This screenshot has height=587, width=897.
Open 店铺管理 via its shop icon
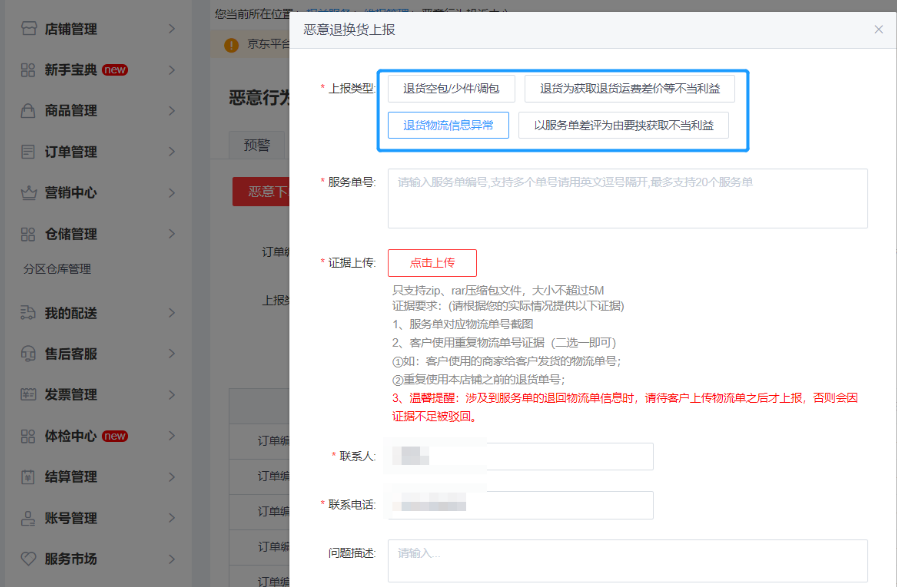pyautogui.click(x=29, y=29)
